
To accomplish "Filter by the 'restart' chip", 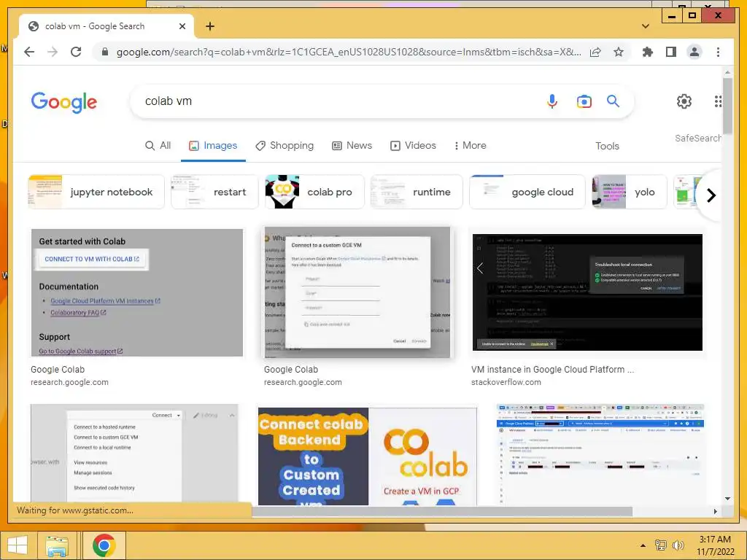I will click(214, 192).
